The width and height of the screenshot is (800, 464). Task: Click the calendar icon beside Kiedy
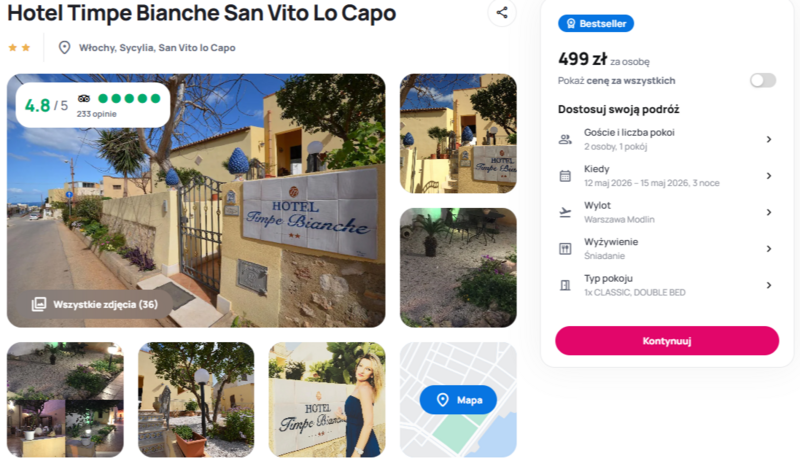coord(565,176)
